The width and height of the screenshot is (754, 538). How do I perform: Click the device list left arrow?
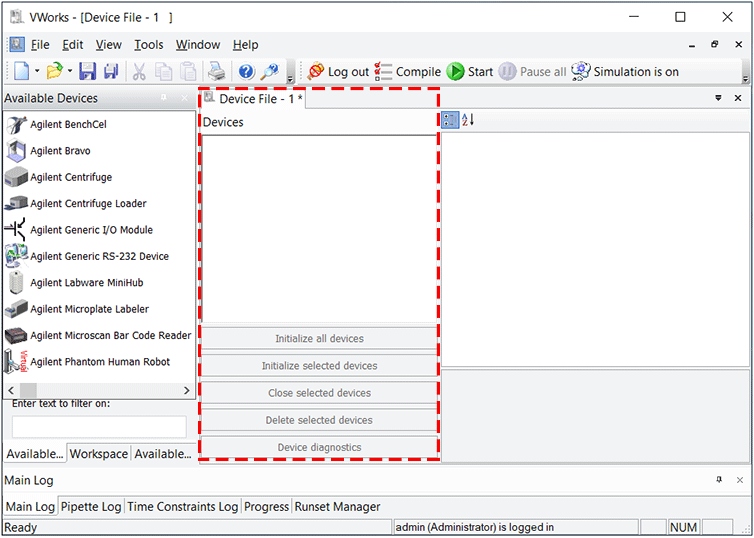point(12,390)
